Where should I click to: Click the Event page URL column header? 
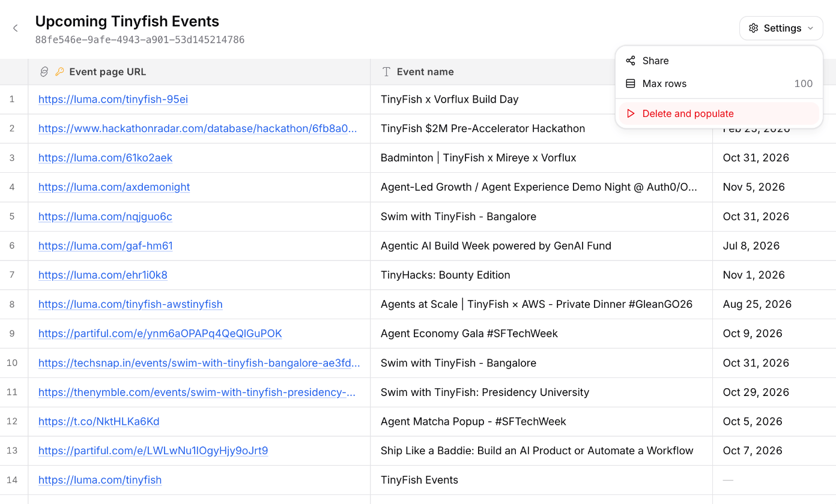[x=199, y=72]
